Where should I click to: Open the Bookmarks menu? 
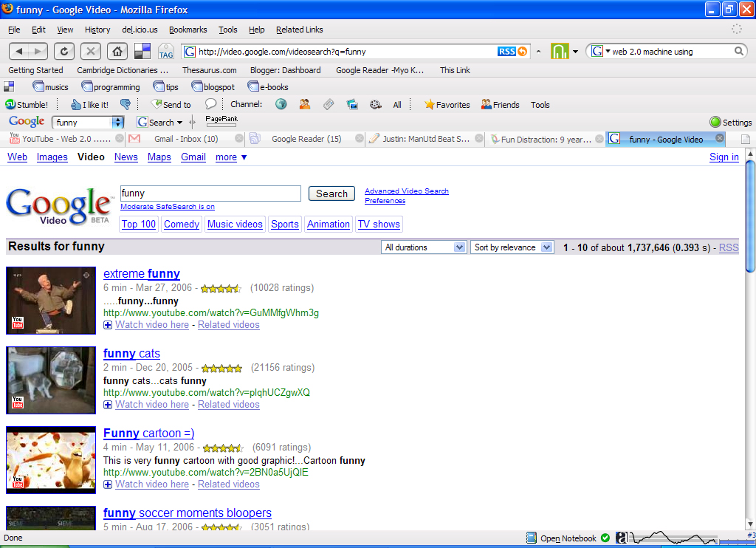pyautogui.click(x=188, y=30)
